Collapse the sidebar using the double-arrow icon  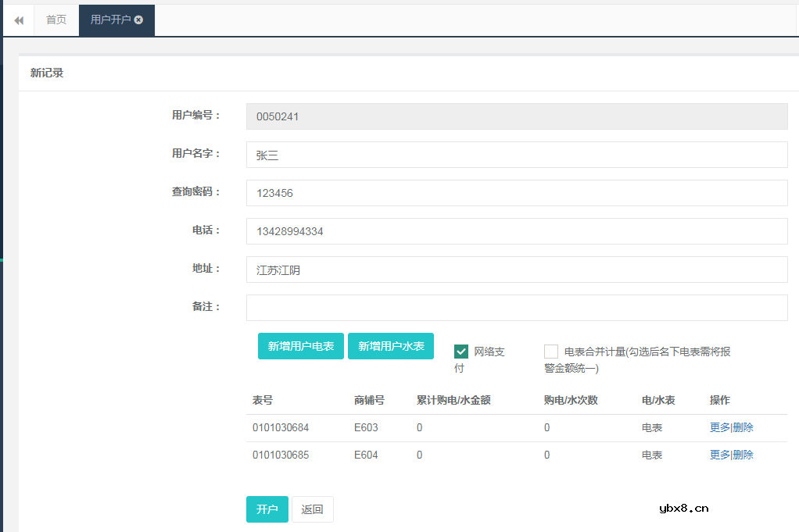(18, 20)
